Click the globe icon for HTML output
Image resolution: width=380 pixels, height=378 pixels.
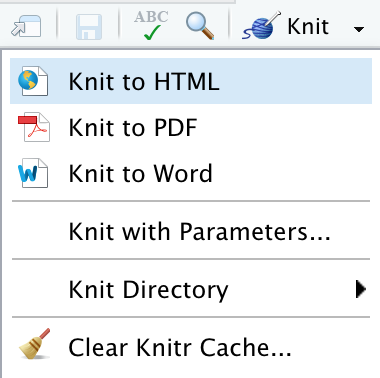[33, 81]
